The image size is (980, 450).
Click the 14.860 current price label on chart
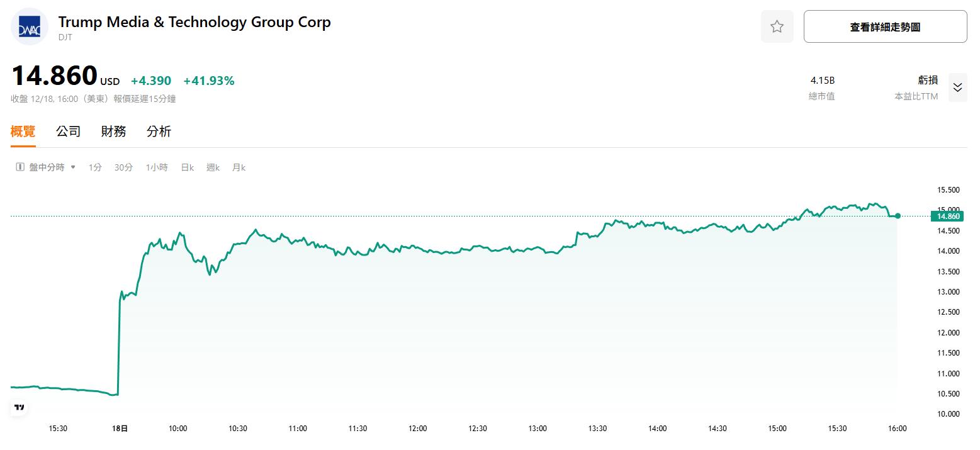[x=948, y=217]
